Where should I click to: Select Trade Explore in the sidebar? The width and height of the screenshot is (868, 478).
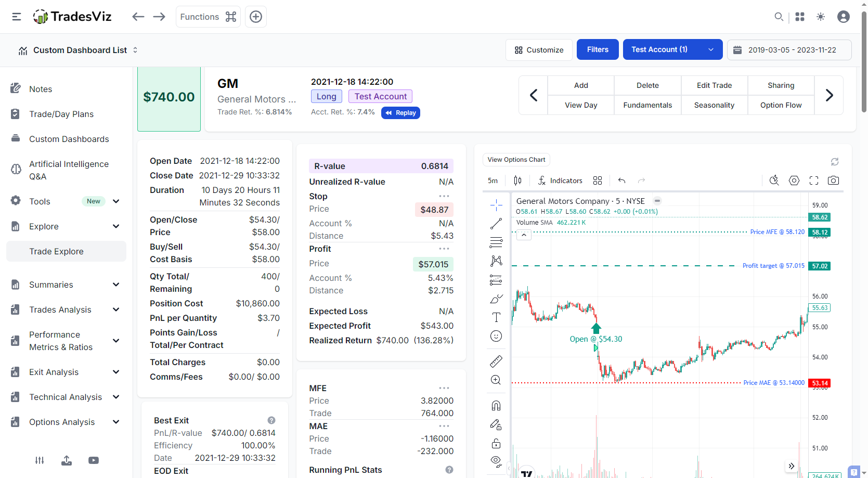[x=66, y=251]
